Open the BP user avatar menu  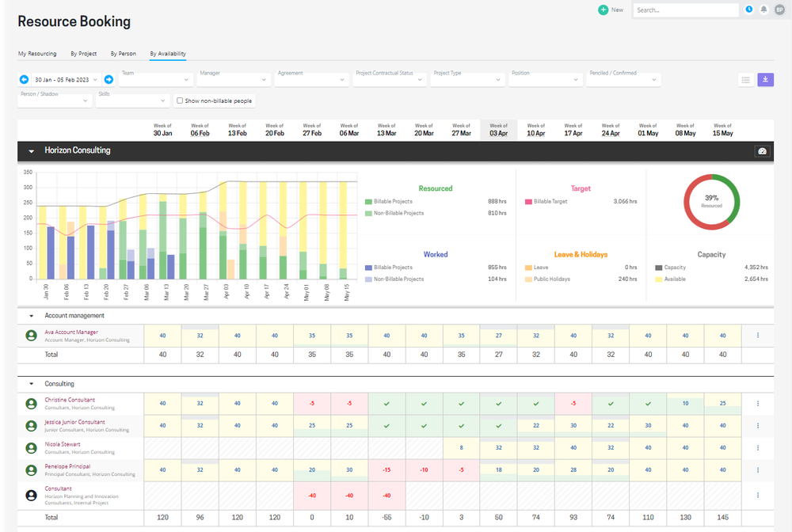click(x=781, y=9)
